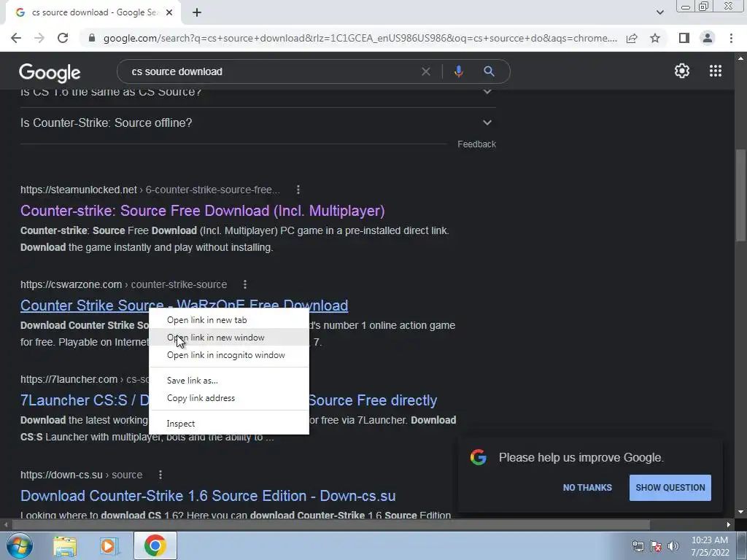
Task: Click the Google logo
Action: click(50, 72)
